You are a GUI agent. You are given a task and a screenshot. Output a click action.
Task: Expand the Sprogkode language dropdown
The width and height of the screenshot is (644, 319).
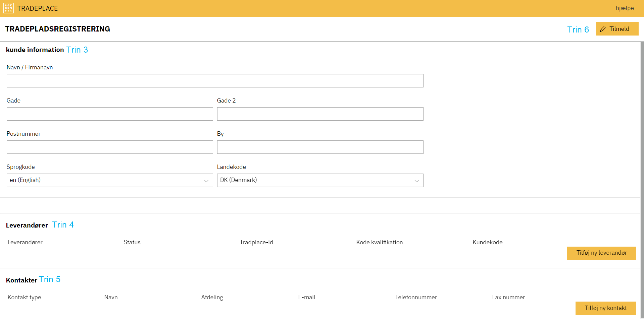[x=110, y=180]
